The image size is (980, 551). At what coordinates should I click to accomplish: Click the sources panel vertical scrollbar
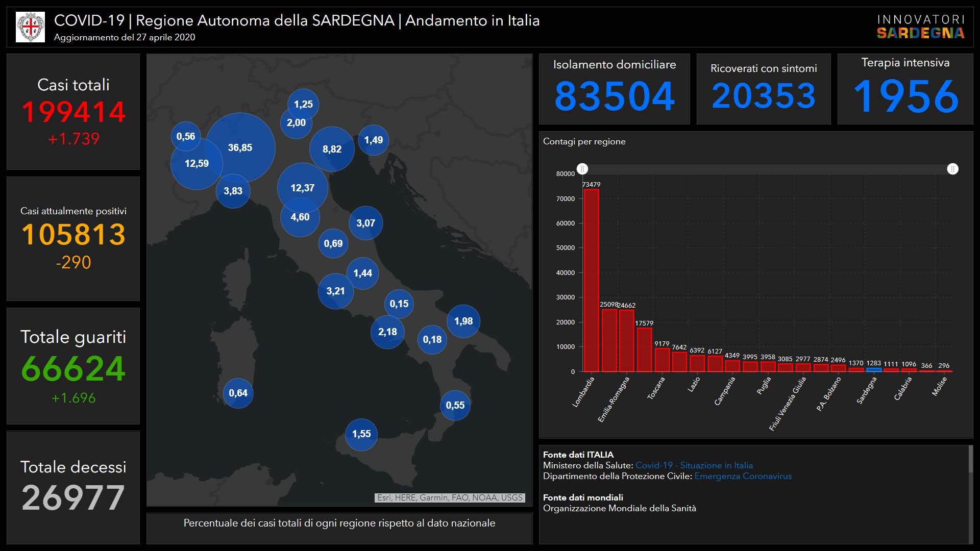(970, 459)
